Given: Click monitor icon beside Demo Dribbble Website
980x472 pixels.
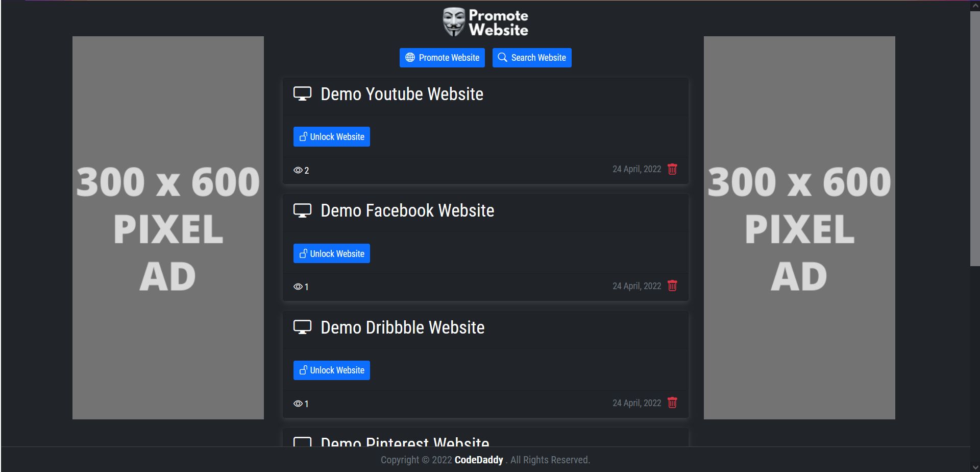Looking at the screenshot, I should (302, 327).
